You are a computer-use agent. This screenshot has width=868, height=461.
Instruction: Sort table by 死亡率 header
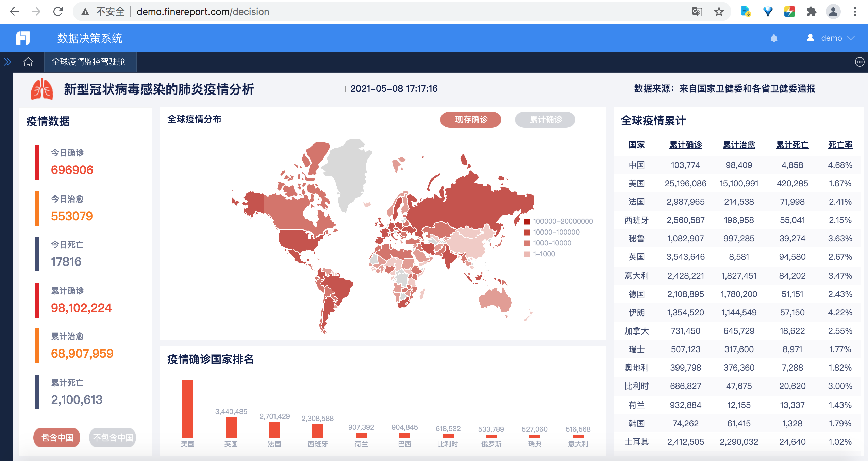pyautogui.click(x=840, y=145)
